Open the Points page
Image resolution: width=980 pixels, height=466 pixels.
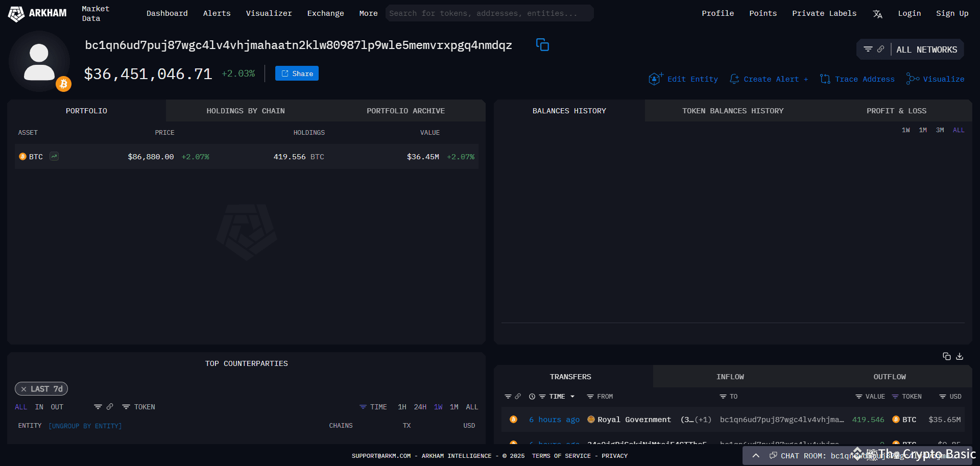click(763, 13)
